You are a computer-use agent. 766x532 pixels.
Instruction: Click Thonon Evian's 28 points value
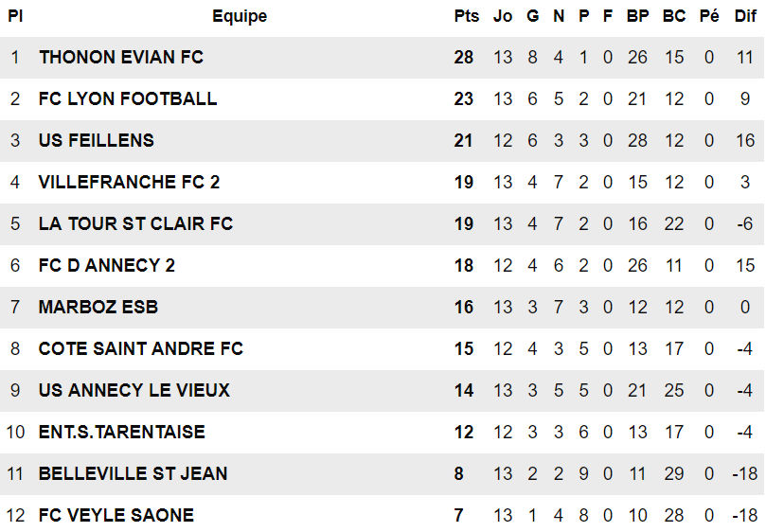464,57
